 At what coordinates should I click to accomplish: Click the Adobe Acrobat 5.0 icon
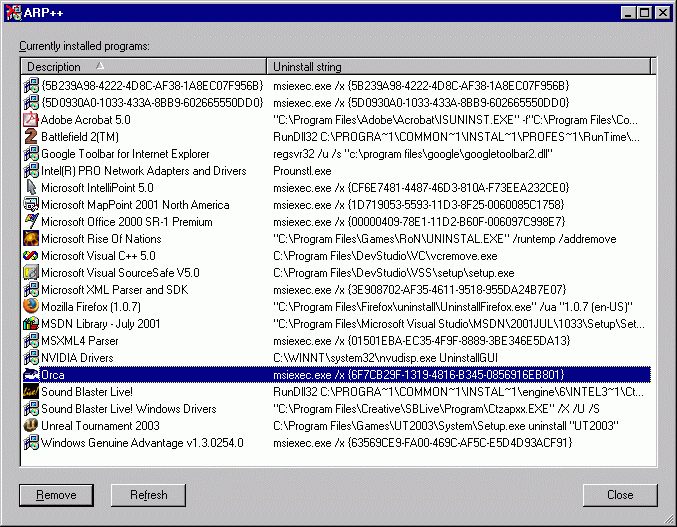(31, 120)
